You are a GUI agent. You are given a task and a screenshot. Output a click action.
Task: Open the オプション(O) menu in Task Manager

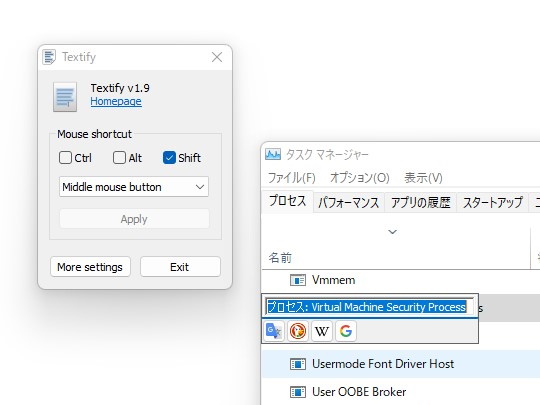(360, 178)
